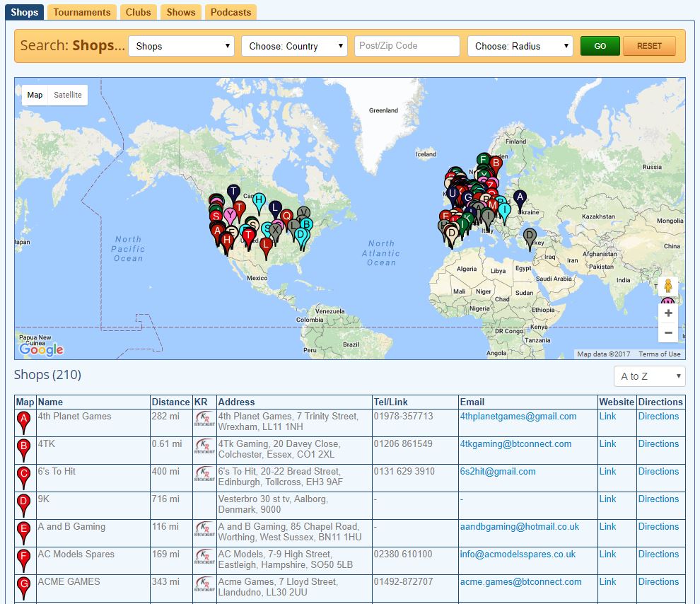Viewport: 700px width, 604px height.
Task: Open the Shops search type dropdown
Action: (181, 46)
